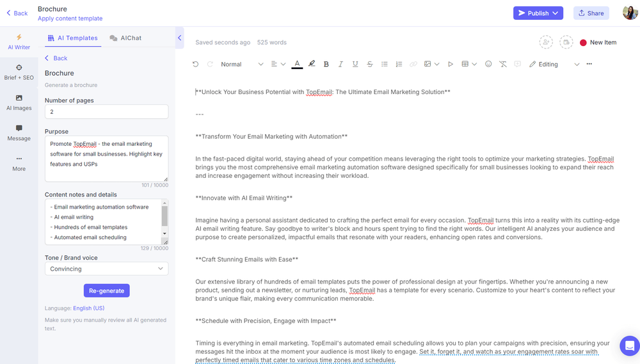Insert a numbered list

pos(399,64)
